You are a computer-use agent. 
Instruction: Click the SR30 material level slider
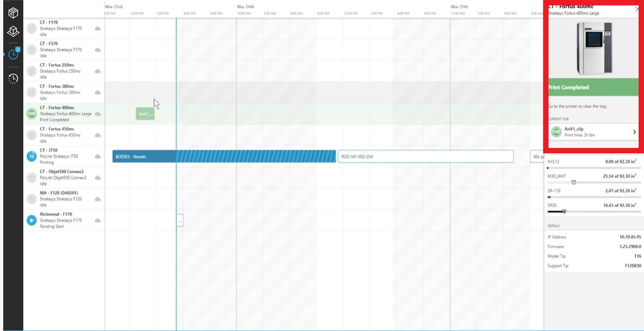[594, 211]
